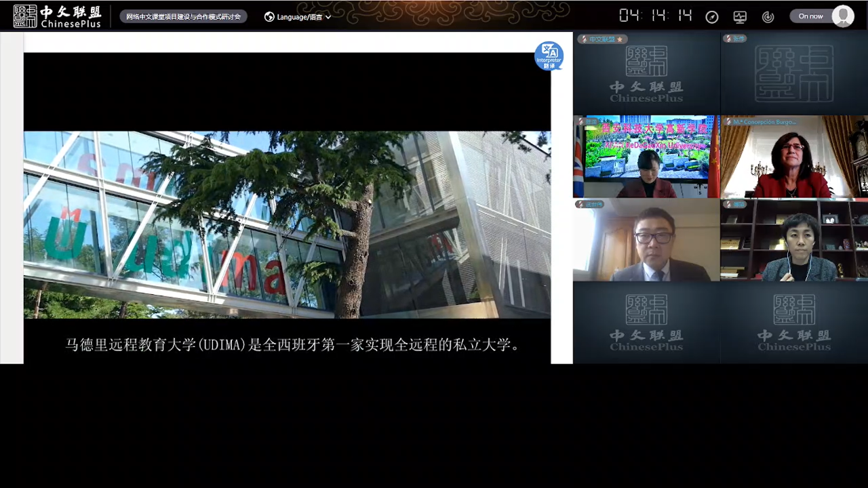Open the Interpreter translation button
The height and width of the screenshot is (488, 868).
(549, 56)
